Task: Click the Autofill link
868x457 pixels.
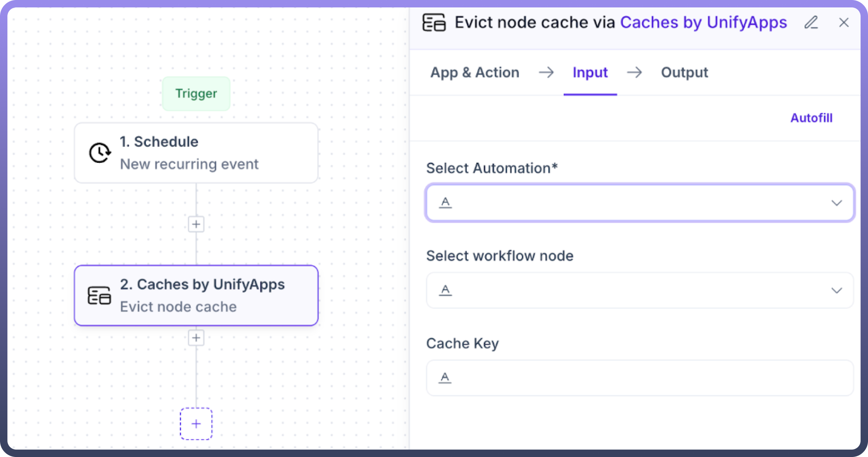Action: (x=811, y=118)
